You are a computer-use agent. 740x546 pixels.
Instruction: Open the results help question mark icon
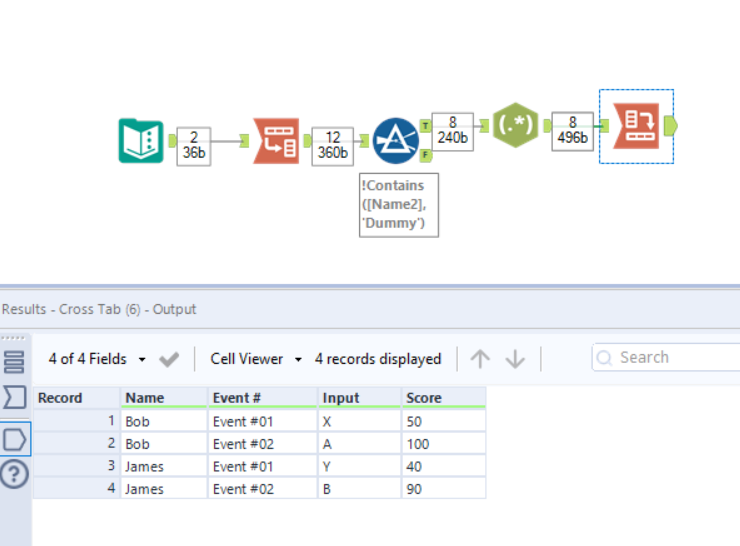point(15,474)
